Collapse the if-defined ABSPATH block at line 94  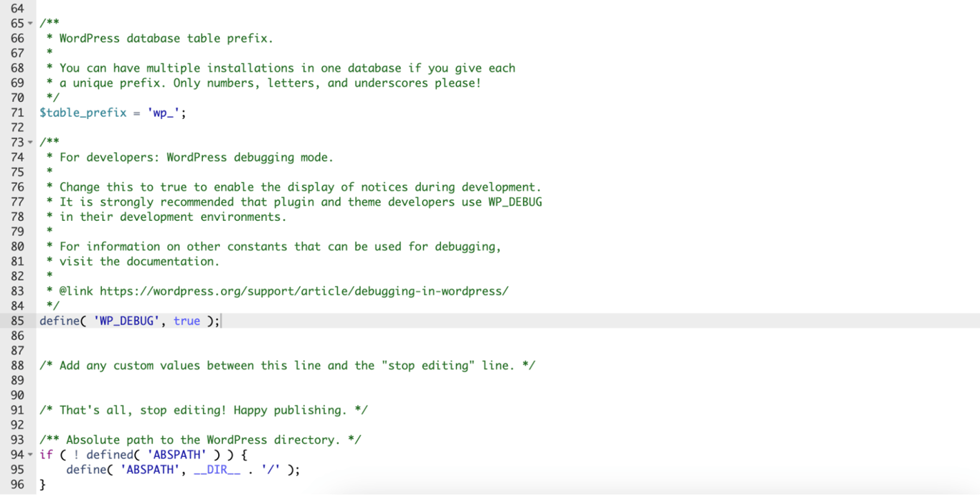point(29,454)
